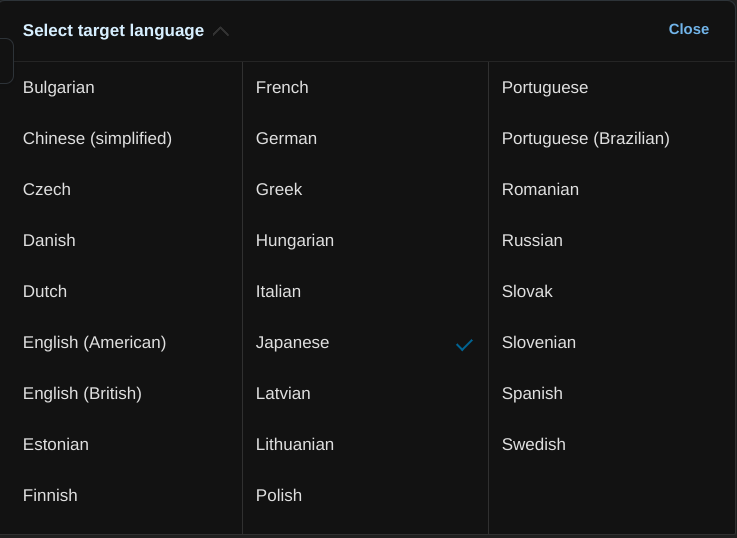Select Bulgarian as target language
This screenshot has width=737, height=538.
click(59, 88)
